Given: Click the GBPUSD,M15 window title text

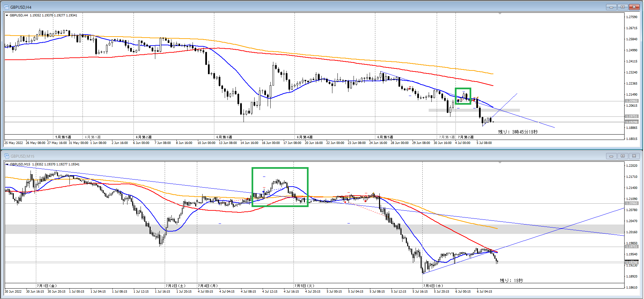Looking at the screenshot, I should (22, 156).
